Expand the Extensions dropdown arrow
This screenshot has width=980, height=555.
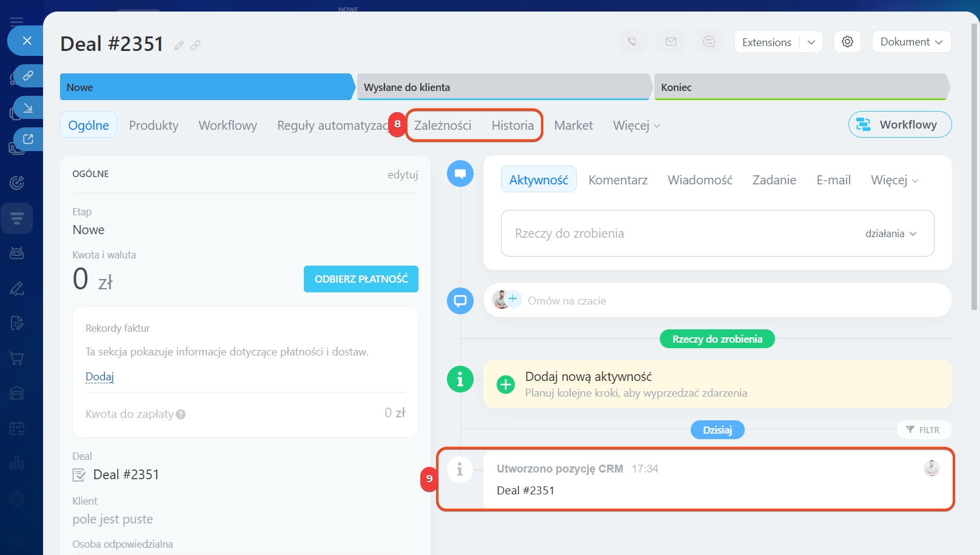[x=811, y=42]
